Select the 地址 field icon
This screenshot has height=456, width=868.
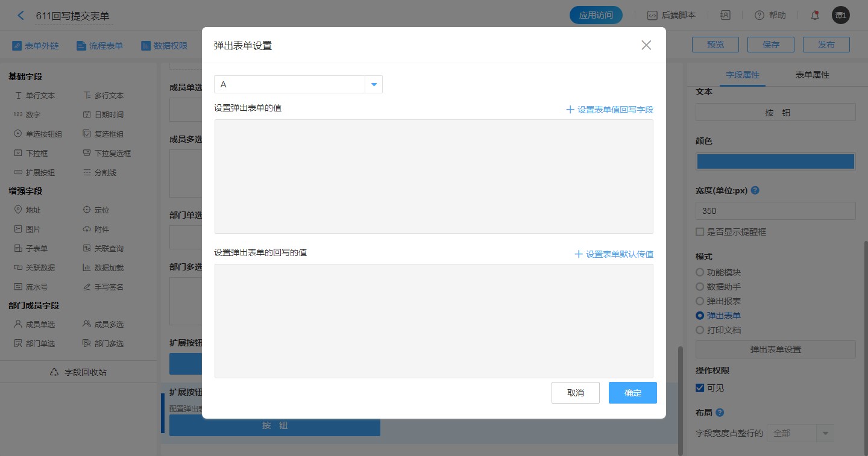pyautogui.click(x=18, y=210)
